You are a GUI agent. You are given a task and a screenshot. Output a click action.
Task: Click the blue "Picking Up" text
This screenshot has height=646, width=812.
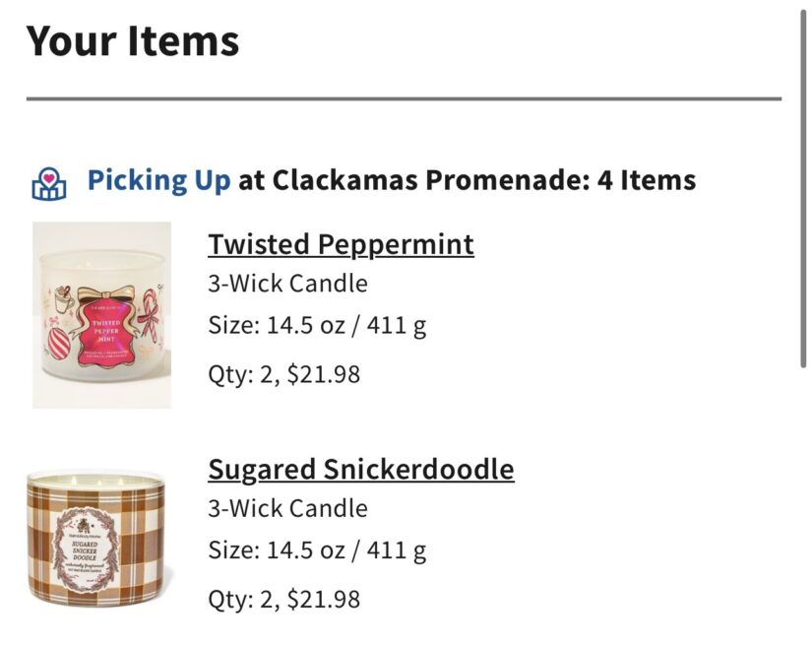(x=158, y=181)
